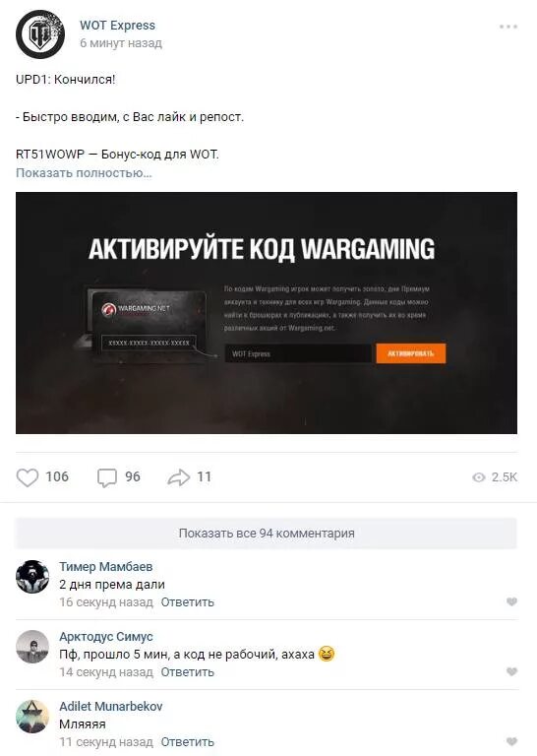Open the Арктодус Симус profile name
Image resolution: width=537 pixels, height=756 pixels.
[106, 637]
